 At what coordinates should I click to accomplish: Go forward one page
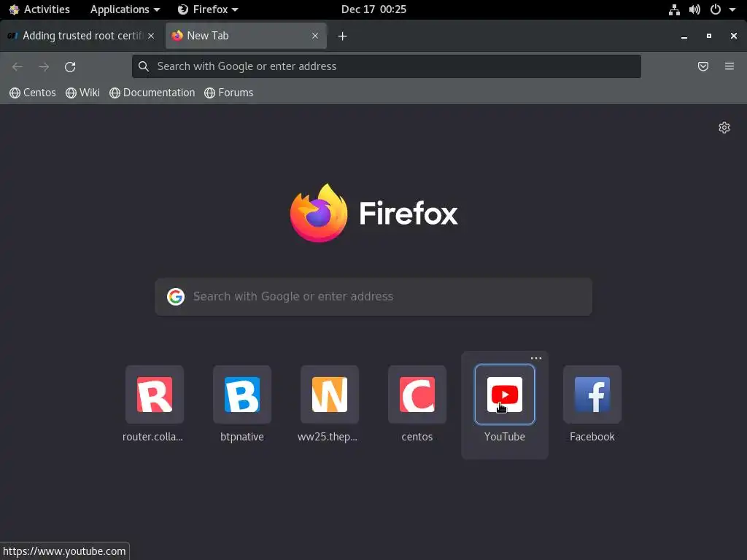coord(44,66)
